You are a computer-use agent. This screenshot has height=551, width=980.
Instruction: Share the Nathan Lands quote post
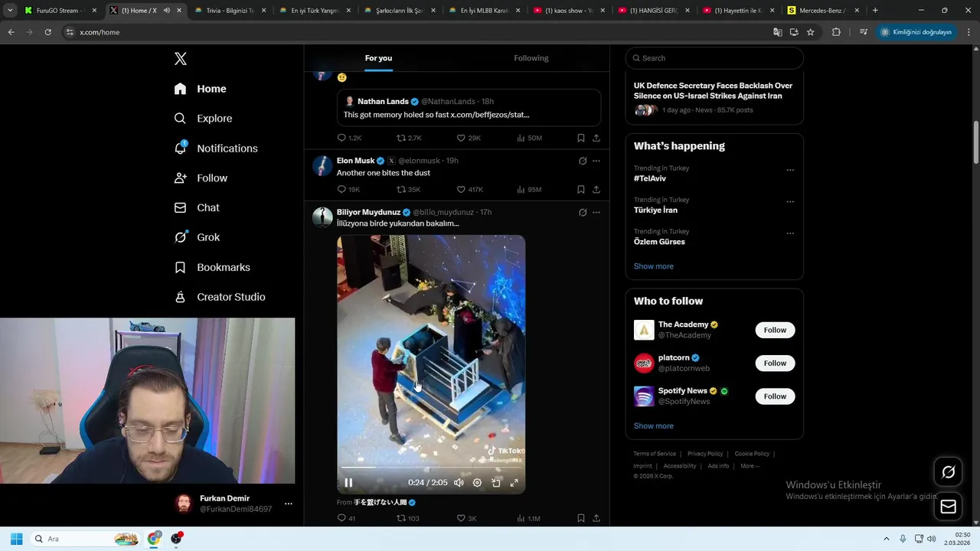coord(596,138)
